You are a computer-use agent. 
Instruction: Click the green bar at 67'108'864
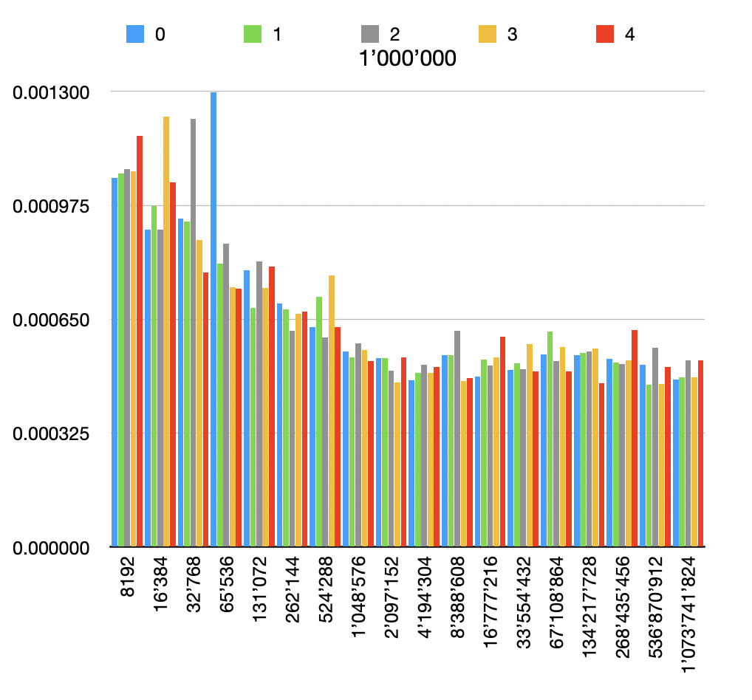click(550, 439)
